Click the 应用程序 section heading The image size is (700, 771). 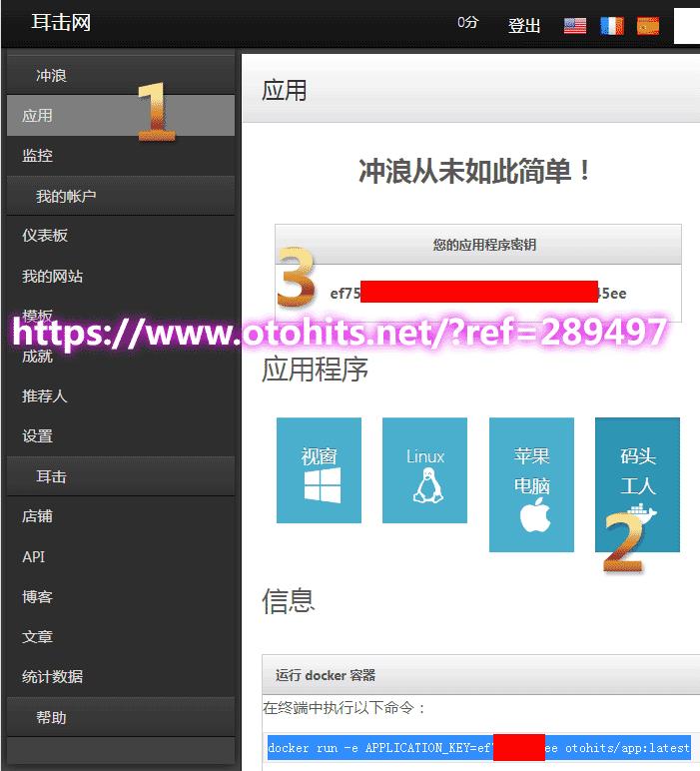(x=315, y=370)
